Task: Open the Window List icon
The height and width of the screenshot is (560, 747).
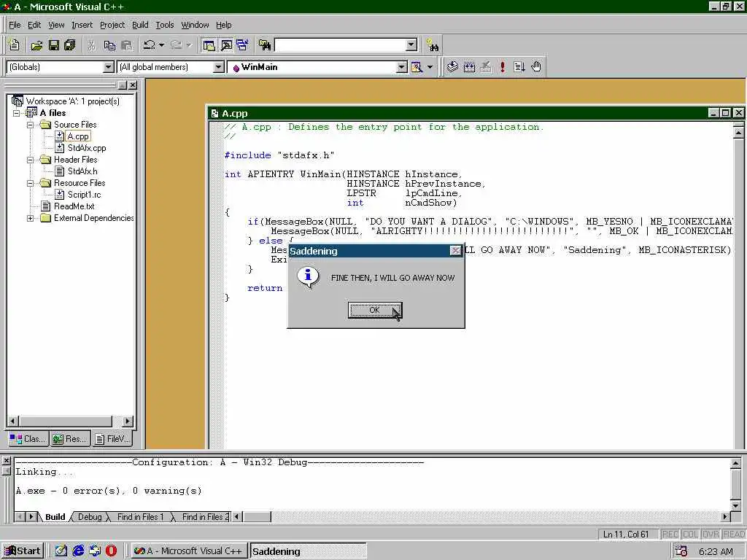Action: tap(242, 45)
